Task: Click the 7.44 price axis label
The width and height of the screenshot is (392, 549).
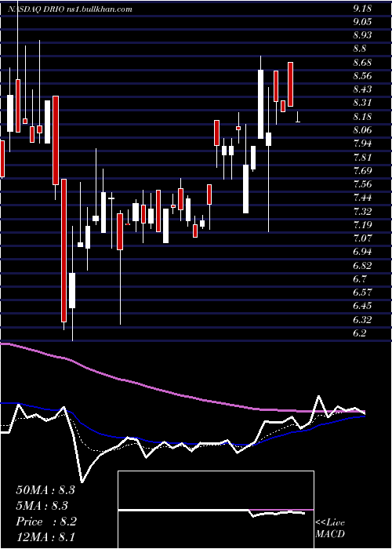Action: [362, 198]
